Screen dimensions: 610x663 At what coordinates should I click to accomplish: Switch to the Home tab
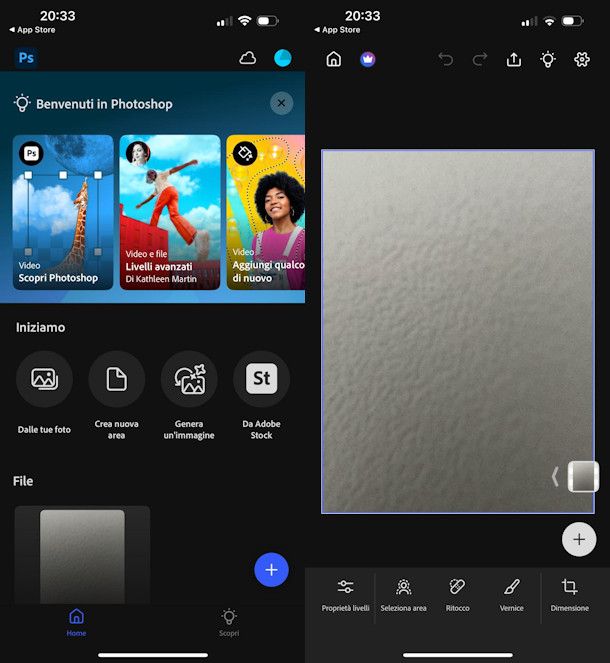tap(76, 622)
